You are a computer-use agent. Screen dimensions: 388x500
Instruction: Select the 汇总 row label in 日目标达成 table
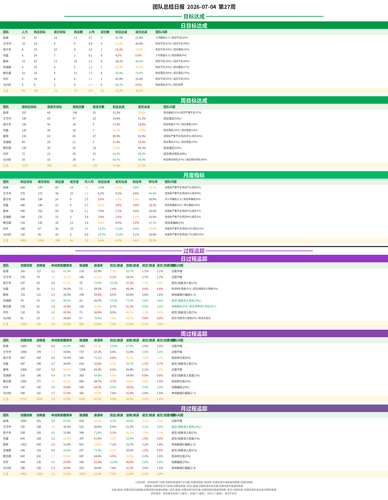click(x=6, y=91)
